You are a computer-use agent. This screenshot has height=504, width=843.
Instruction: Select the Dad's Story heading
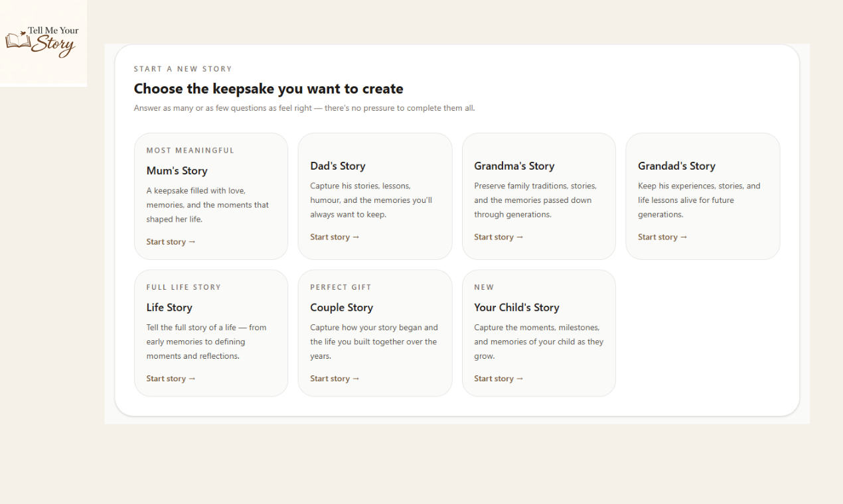[338, 166]
